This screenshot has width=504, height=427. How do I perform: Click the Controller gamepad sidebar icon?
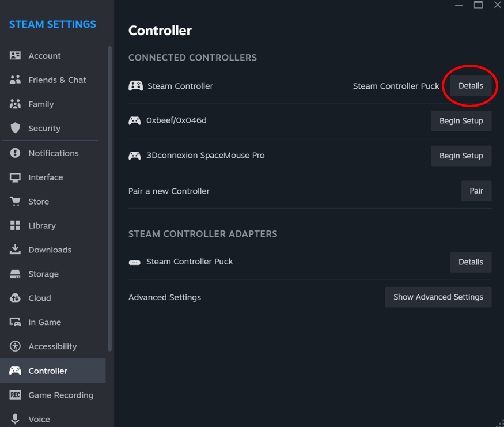point(15,371)
